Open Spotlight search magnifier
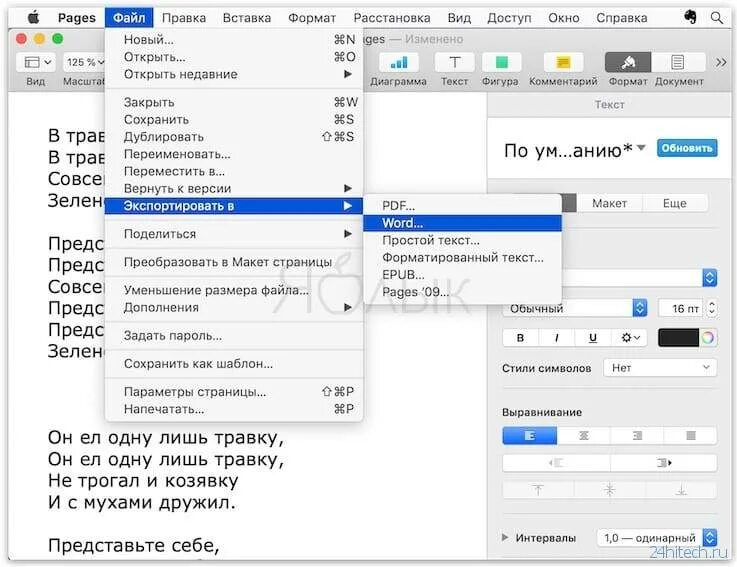The height and width of the screenshot is (567, 737). (x=717, y=18)
